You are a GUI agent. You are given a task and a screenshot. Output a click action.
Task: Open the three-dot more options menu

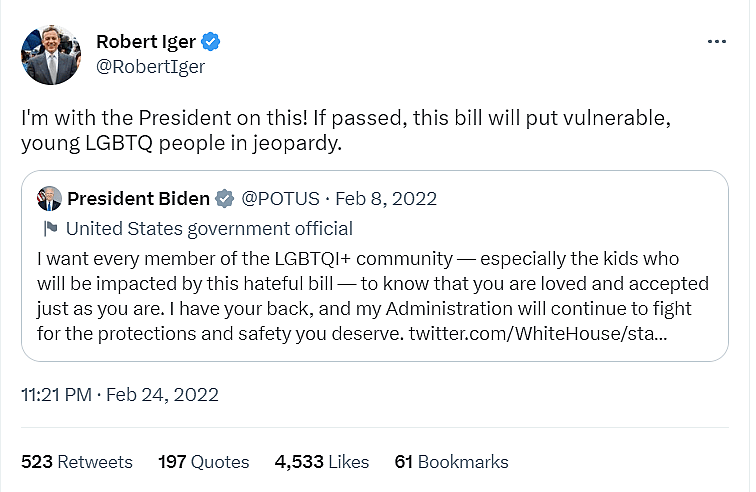(x=716, y=42)
